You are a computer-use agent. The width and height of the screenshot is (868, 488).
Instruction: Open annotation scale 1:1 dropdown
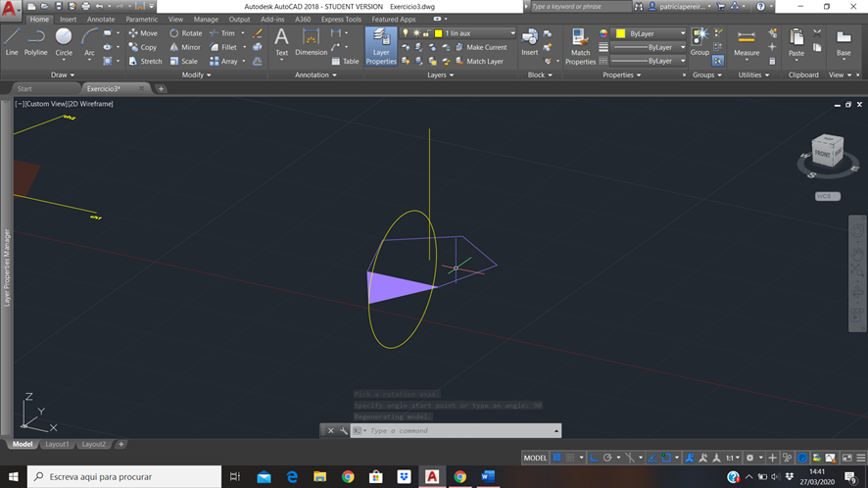click(732, 458)
